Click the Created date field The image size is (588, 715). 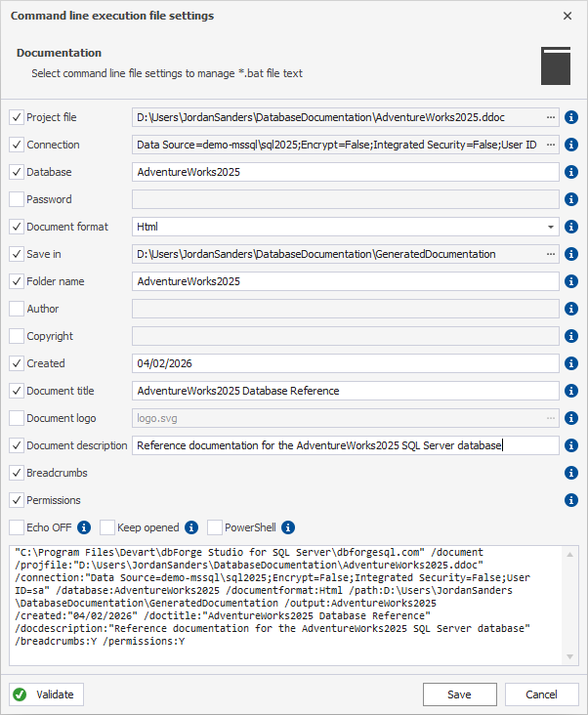pos(346,363)
